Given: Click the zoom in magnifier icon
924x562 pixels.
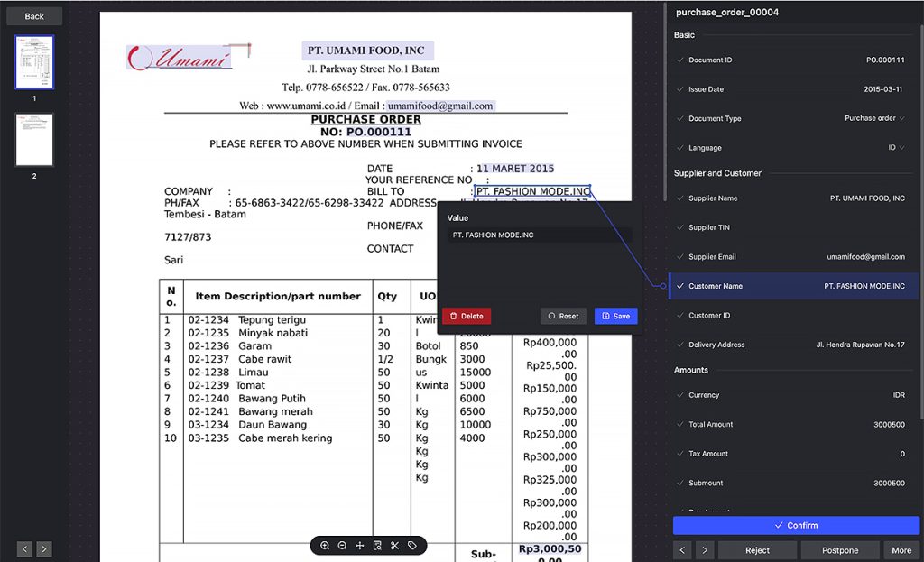Looking at the screenshot, I should click(325, 546).
